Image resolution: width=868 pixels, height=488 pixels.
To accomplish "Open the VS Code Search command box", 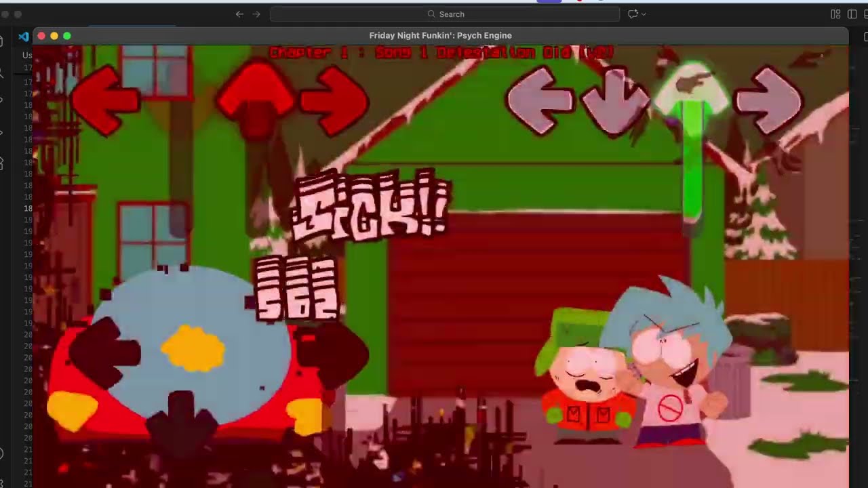I will point(445,14).
